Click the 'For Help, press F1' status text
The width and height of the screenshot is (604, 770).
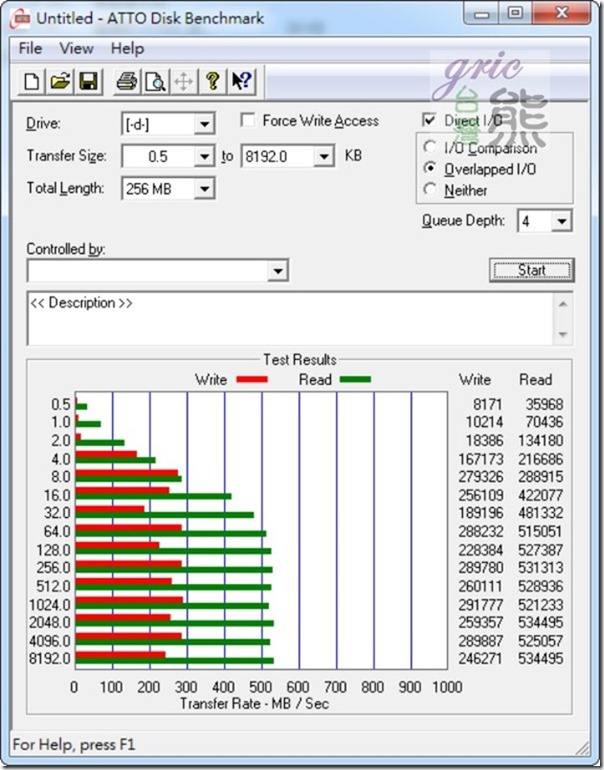click(x=74, y=744)
